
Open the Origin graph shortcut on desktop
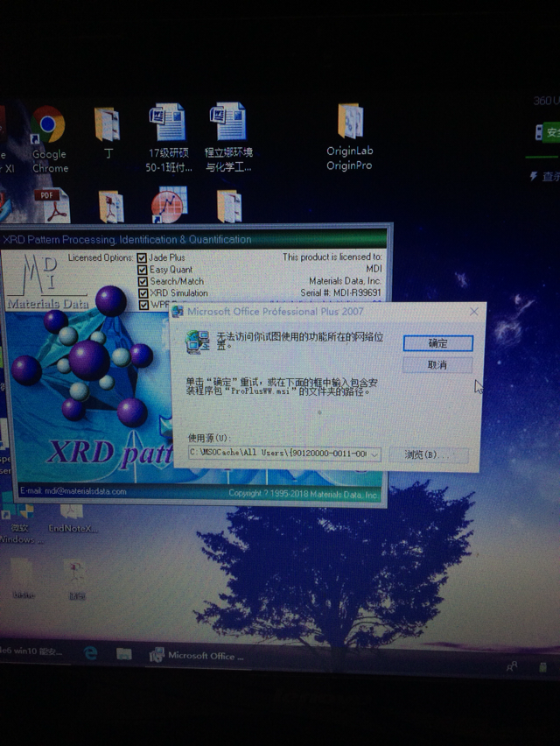click(x=169, y=205)
